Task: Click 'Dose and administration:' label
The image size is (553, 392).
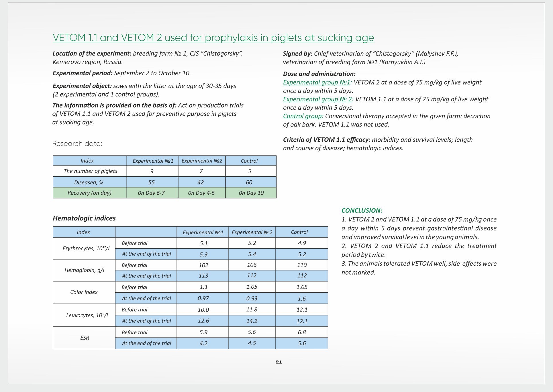Action: [319, 74]
